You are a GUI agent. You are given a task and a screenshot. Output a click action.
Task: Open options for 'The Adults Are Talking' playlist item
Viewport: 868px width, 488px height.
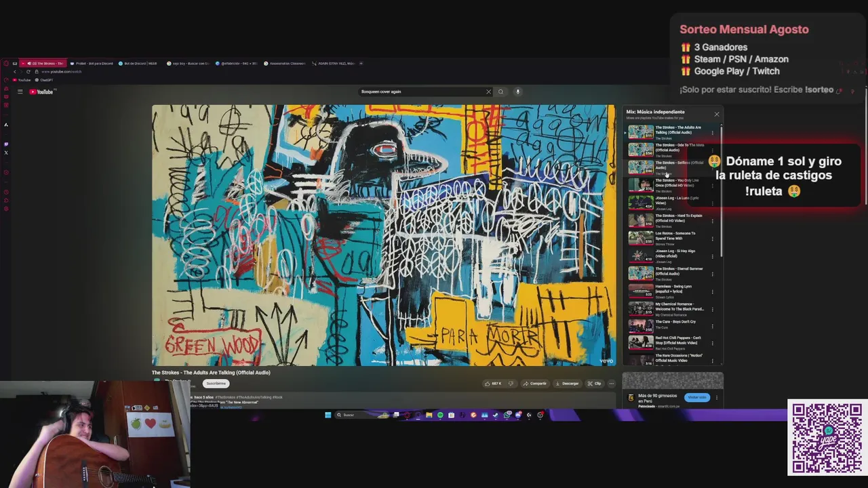713,133
